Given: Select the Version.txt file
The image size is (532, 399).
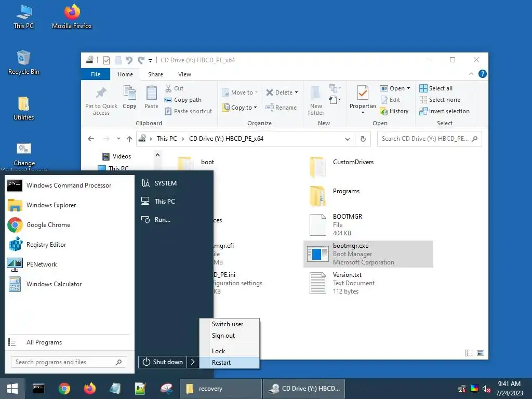Looking at the screenshot, I should (x=368, y=283).
